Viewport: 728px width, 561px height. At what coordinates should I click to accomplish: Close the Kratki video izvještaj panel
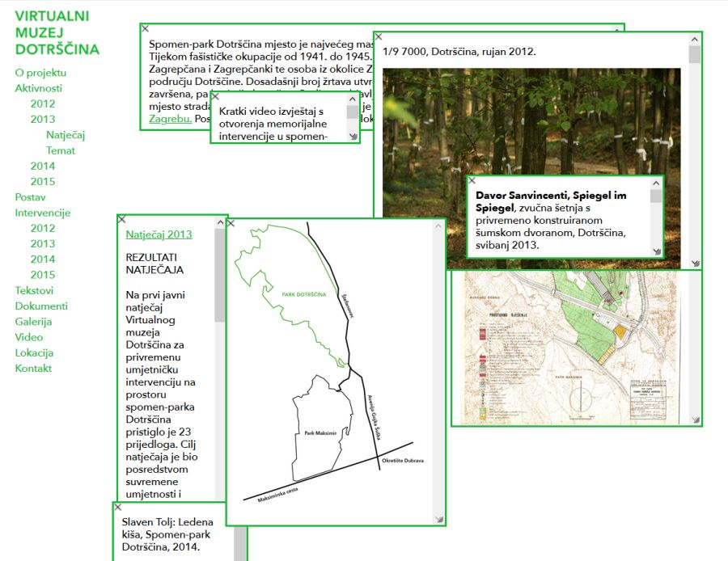click(215, 96)
